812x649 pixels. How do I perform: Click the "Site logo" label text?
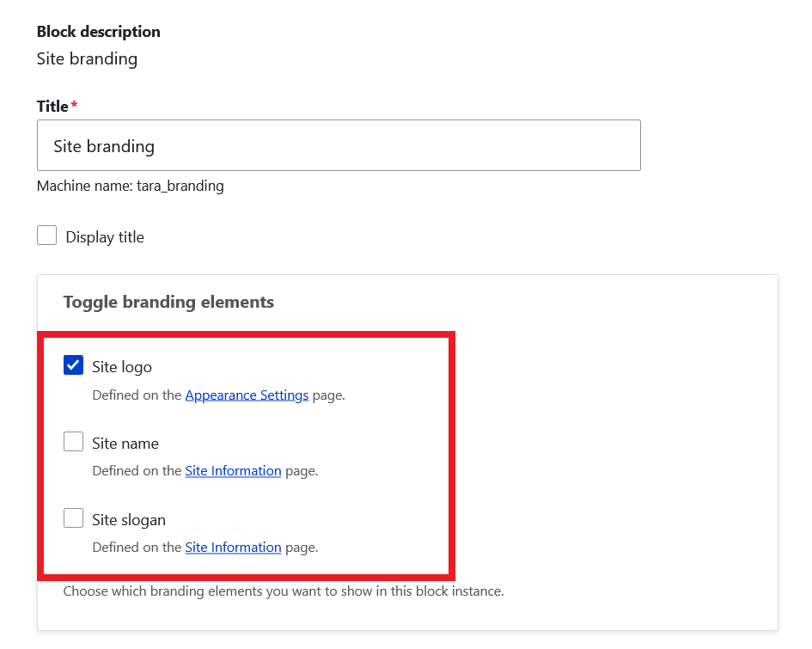coord(122,367)
